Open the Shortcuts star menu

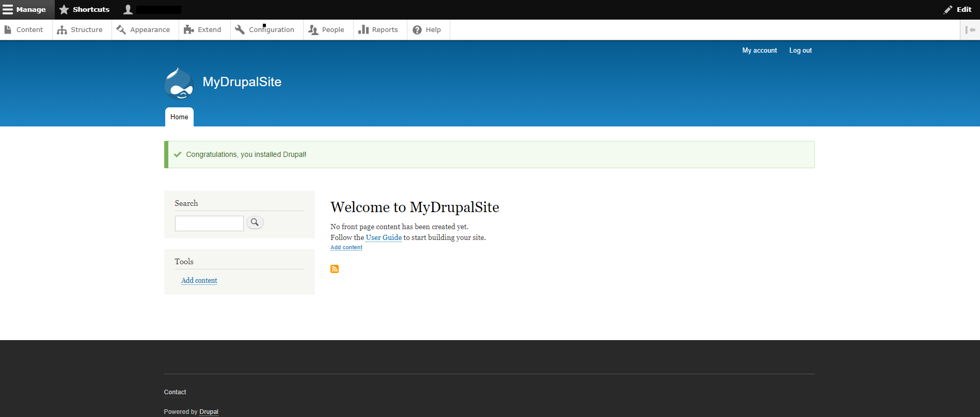pos(85,10)
